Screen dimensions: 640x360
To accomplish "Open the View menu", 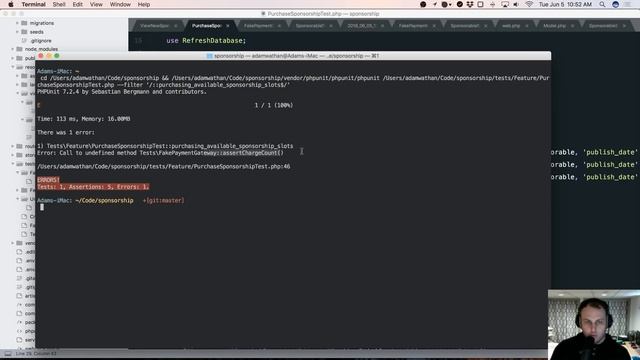I will coord(96,4).
